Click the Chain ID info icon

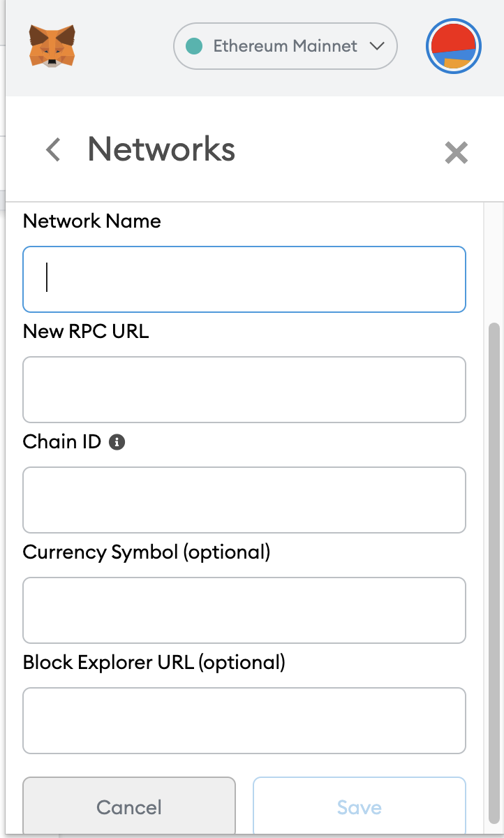(x=117, y=442)
